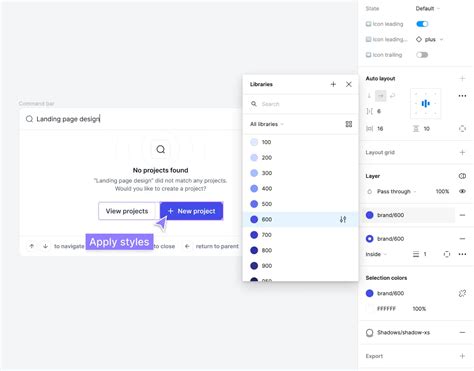Screen dimensions: 474x371
Task: Open individual padding settings icon
Action: point(462,129)
